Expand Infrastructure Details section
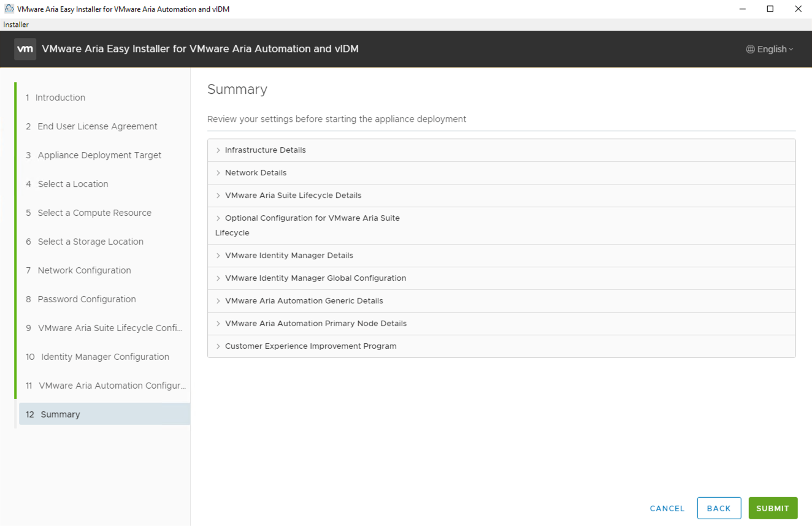The height and width of the screenshot is (526, 812). [x=502, y=150]
